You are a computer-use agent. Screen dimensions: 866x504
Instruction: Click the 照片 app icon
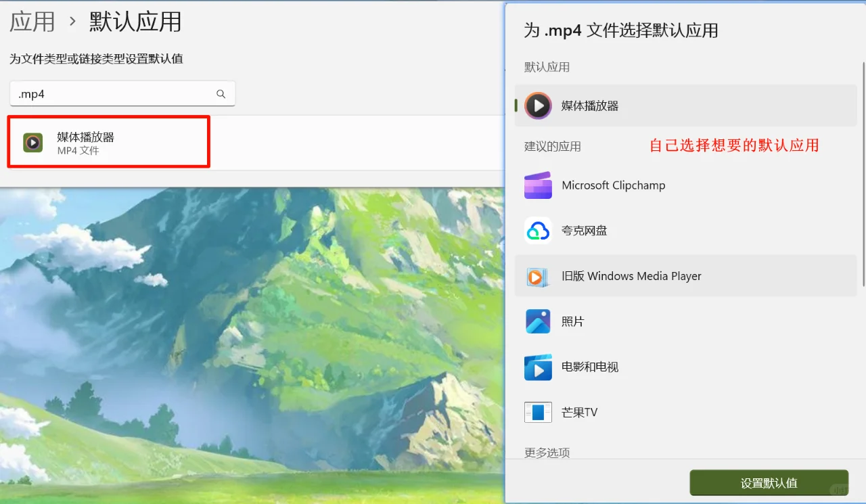[x=538, y=321]
